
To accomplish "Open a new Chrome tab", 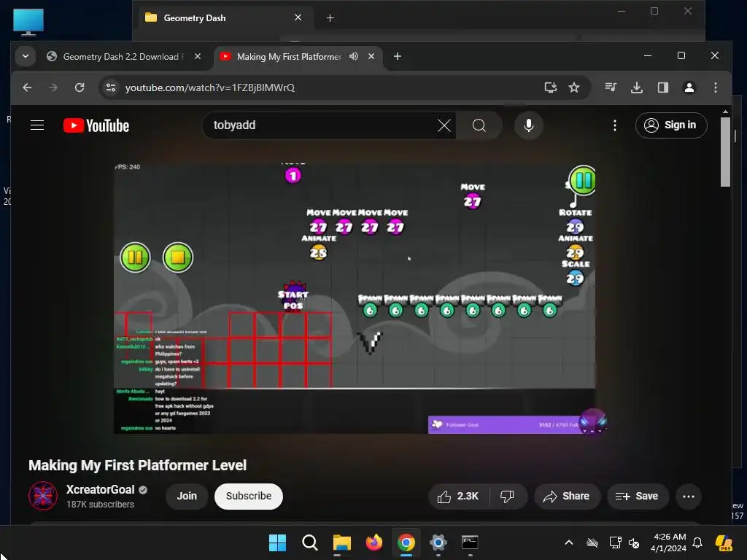I will tap(398, 56).
